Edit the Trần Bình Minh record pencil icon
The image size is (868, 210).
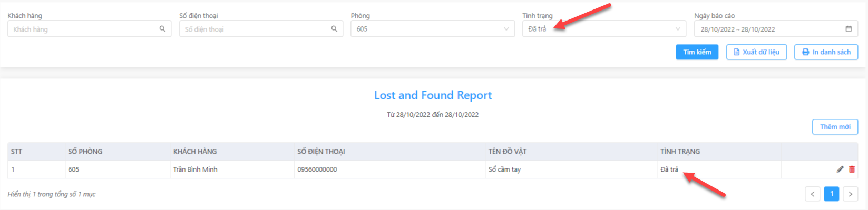click(x=840, y=169)
